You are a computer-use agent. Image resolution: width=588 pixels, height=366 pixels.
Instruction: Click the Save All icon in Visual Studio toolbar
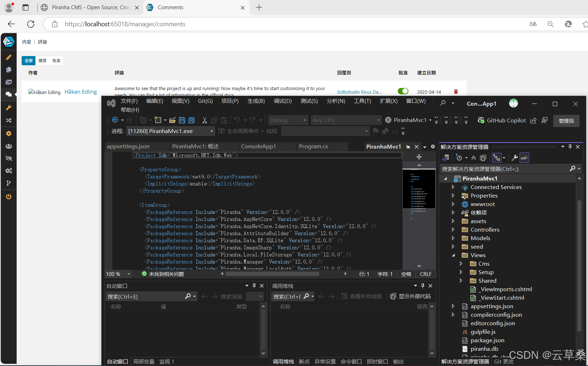pos(192,120)
